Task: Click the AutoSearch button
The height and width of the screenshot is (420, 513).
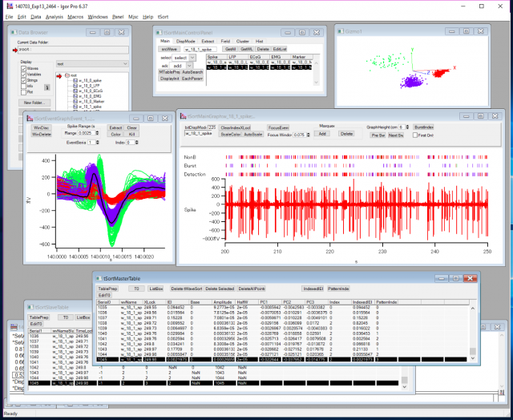Action: [196, 72]
